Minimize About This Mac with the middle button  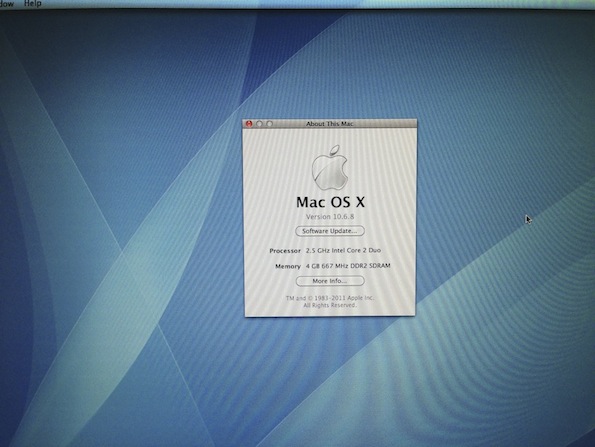[x=259, y=124]
